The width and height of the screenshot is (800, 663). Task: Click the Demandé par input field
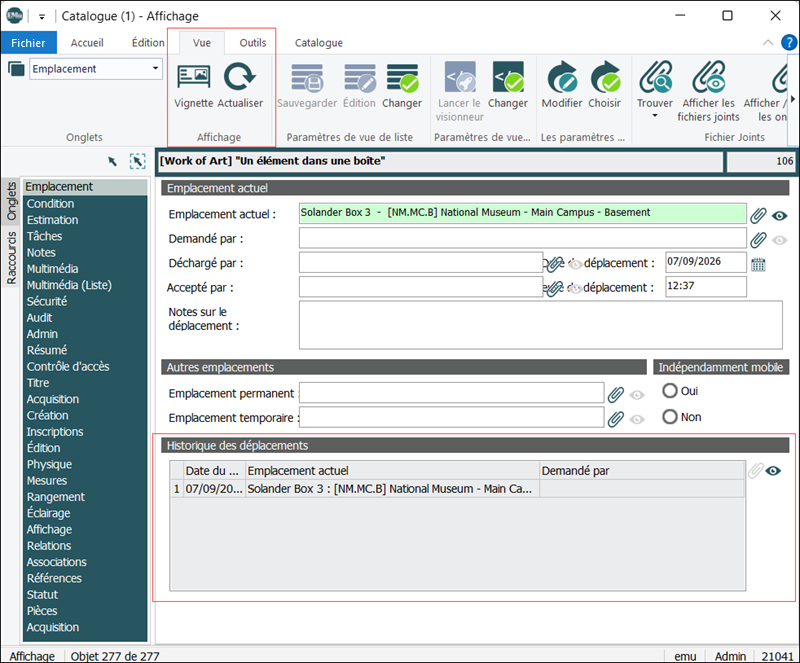coord(522,238)
